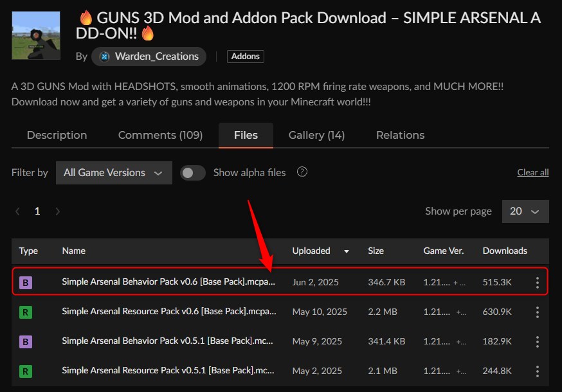Open the Uploaded column sort dropdown

tap(347, 251)
